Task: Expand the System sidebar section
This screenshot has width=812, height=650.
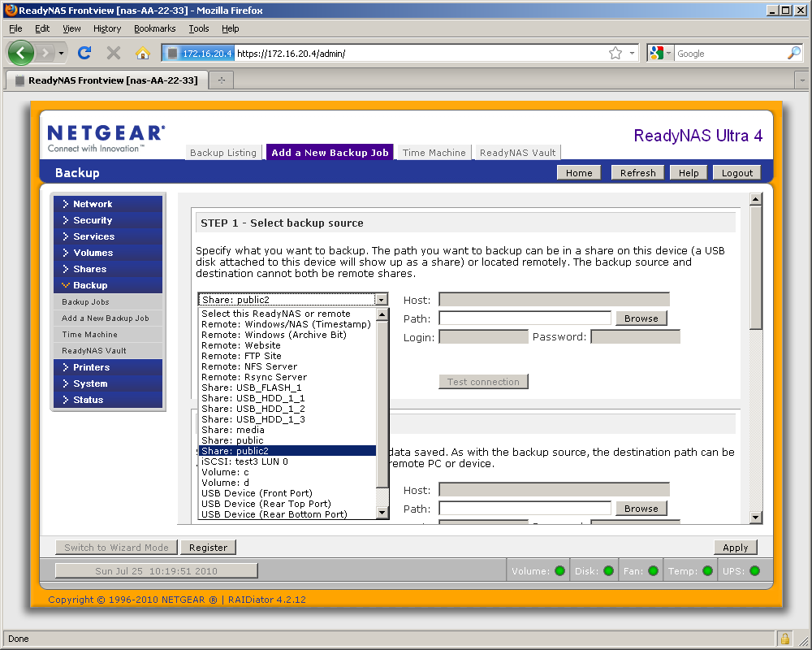Action: click(108, 383)
